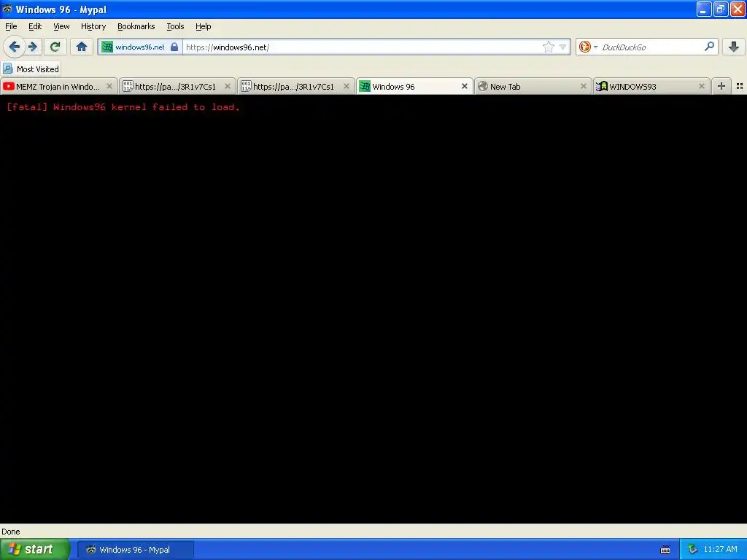Open the address bar history dropdown arrow

pyautogui.click(x=562, y=47)
